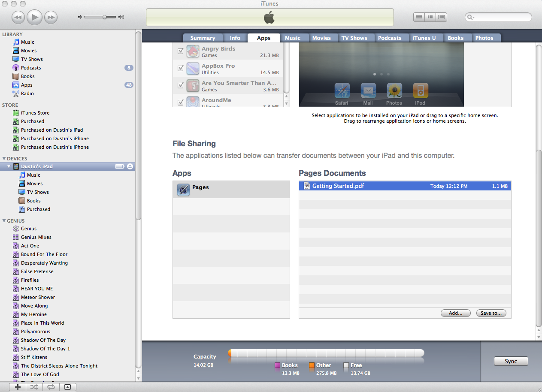
Task: Open Radio in the sidebar
Action: point(27,93)
